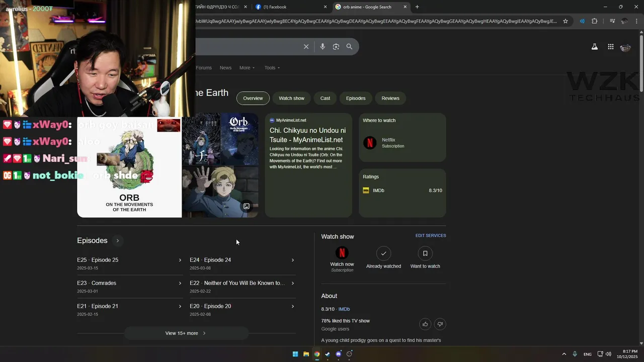
Task: Open the Tools dropdown
Action: click(272, 68)
